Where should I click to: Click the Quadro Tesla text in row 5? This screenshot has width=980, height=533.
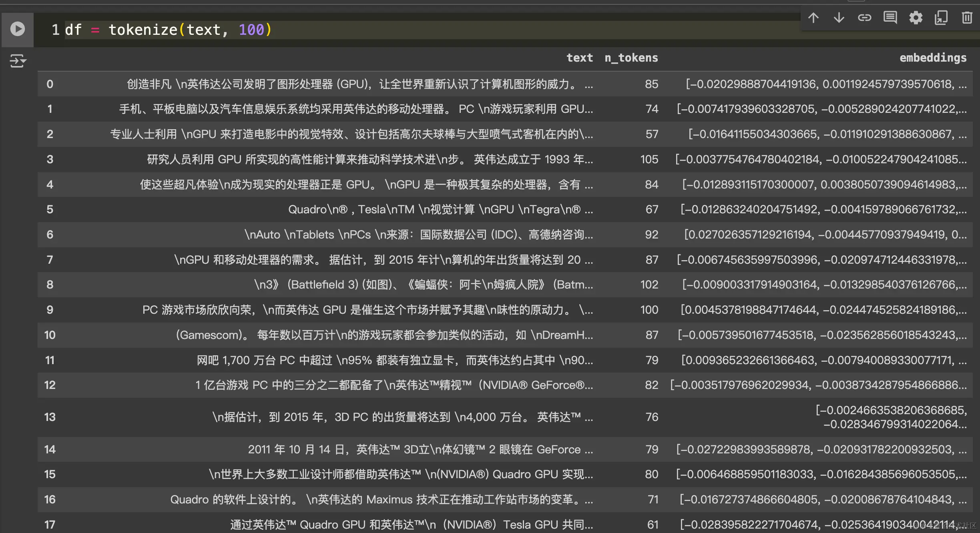(440, 209)
